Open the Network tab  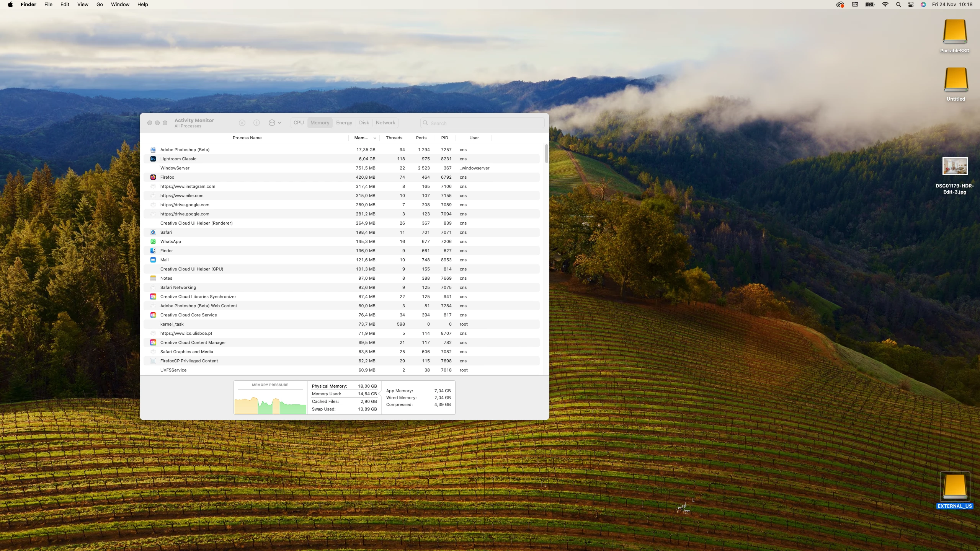385,123
